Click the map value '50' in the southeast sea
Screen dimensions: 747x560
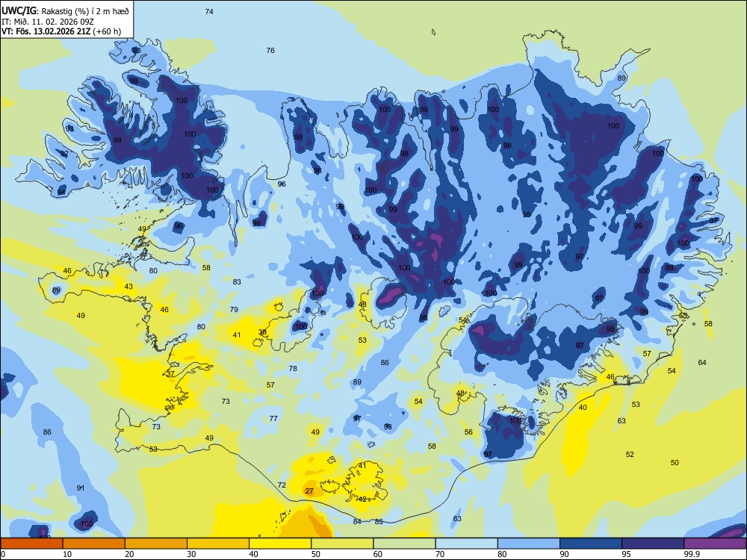675,462
